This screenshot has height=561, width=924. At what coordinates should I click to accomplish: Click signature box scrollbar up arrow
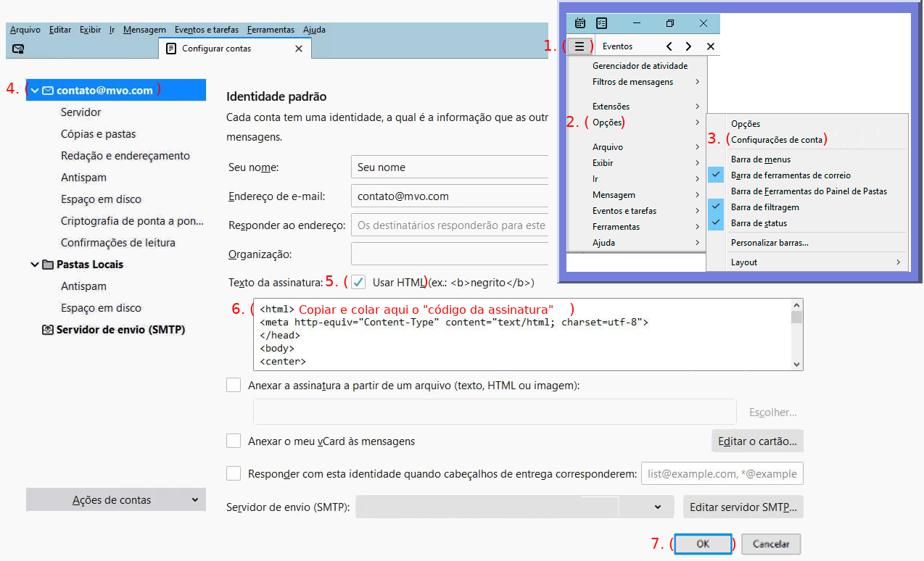(x=796, y=305)
